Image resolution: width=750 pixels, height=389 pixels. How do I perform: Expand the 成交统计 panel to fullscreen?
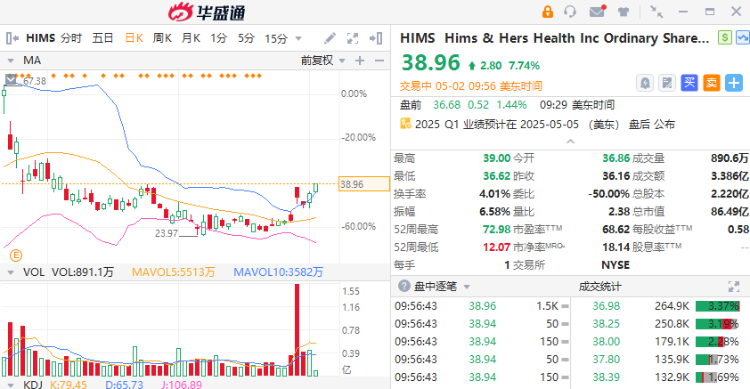(734, 287)
